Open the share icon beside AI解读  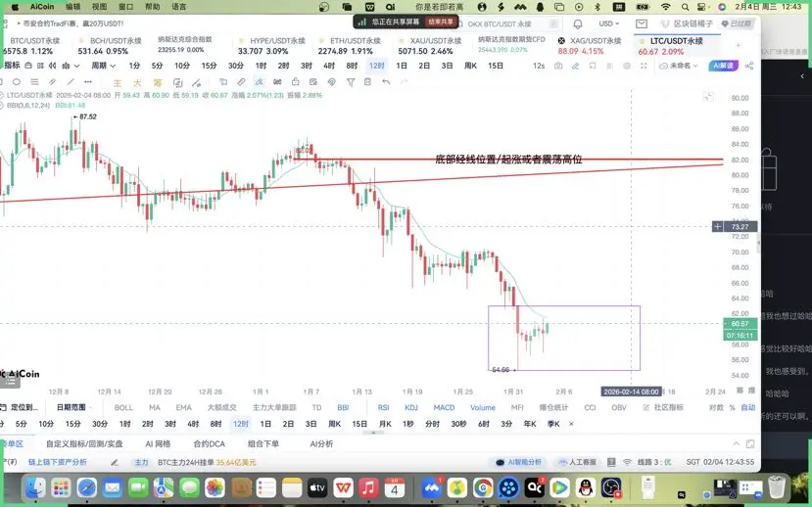coord(748,66)
